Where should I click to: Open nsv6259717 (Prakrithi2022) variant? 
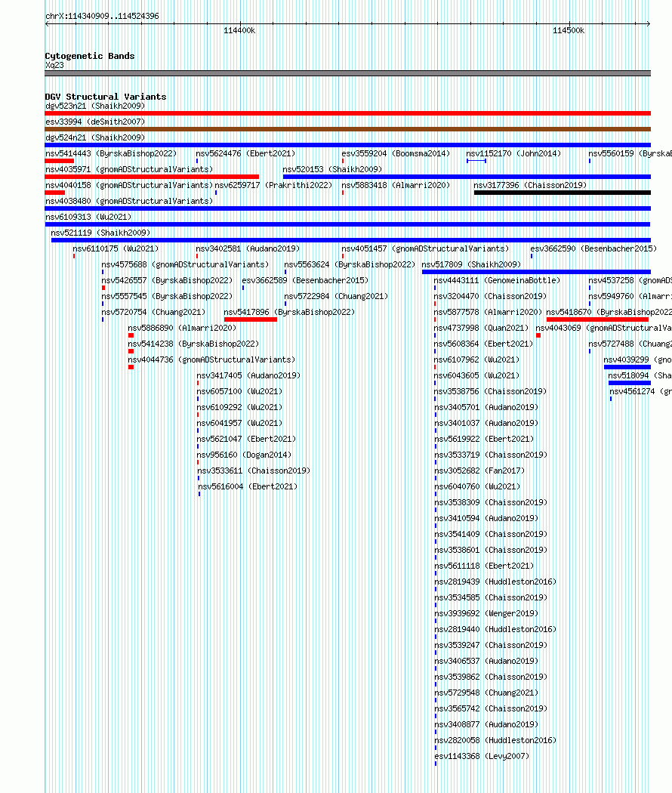click(x=273, y=185)
